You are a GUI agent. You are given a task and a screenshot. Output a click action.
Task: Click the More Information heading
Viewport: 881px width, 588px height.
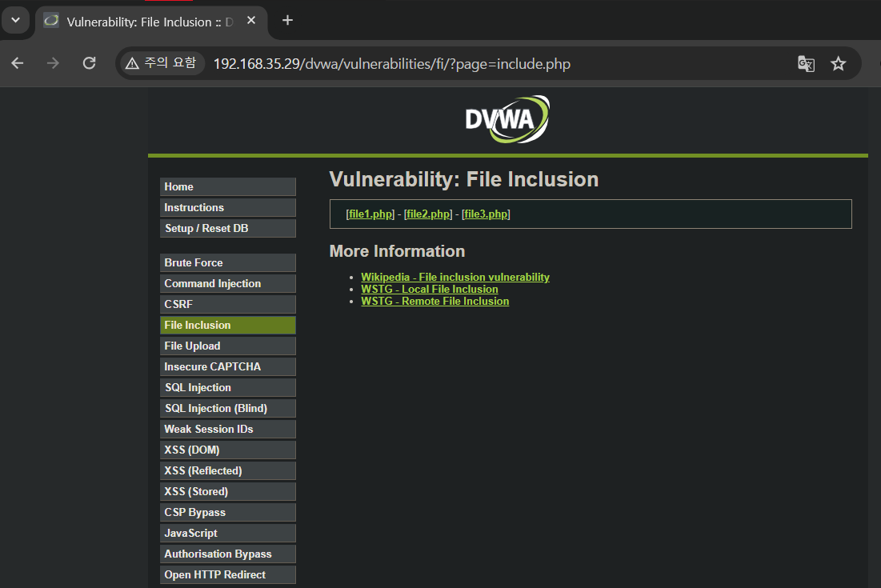coord(397,251)
